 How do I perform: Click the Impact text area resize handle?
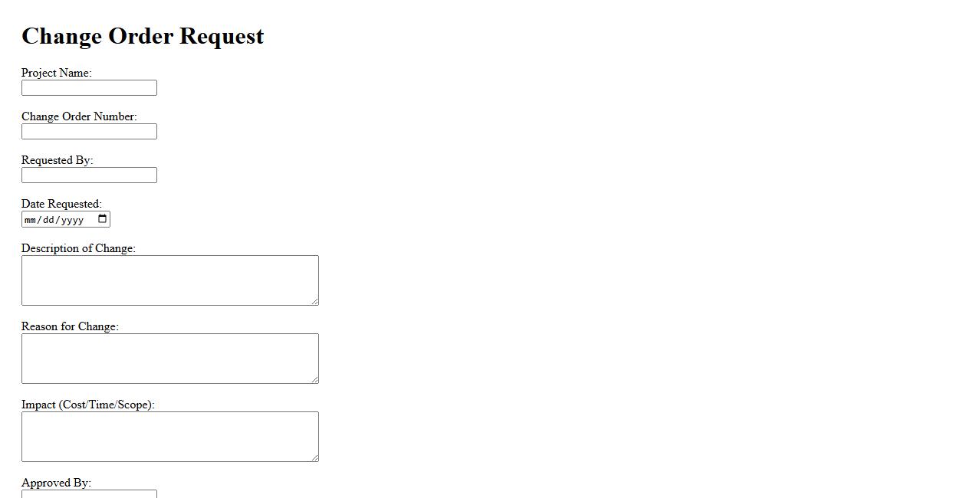(314, 457)
